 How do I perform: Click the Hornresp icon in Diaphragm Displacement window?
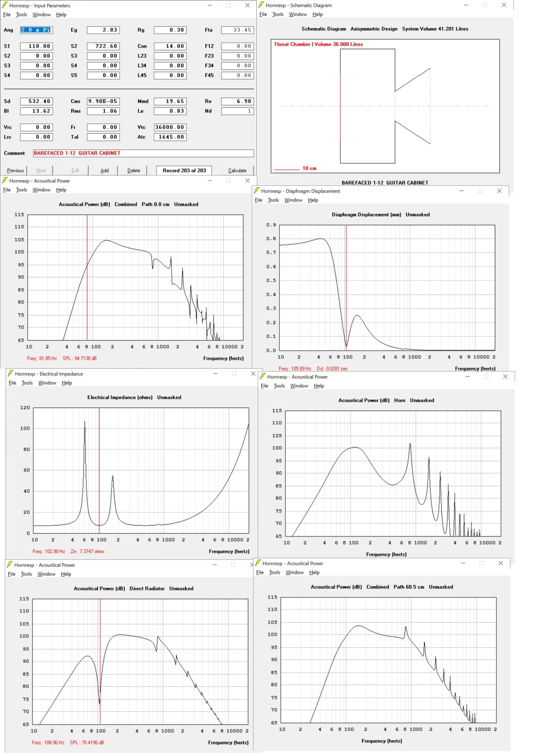256,190
